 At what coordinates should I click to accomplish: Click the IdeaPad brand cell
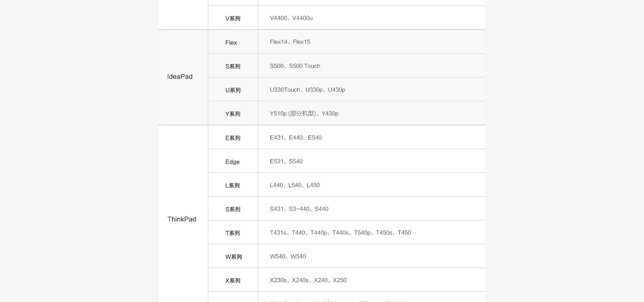tap(183, 77)
